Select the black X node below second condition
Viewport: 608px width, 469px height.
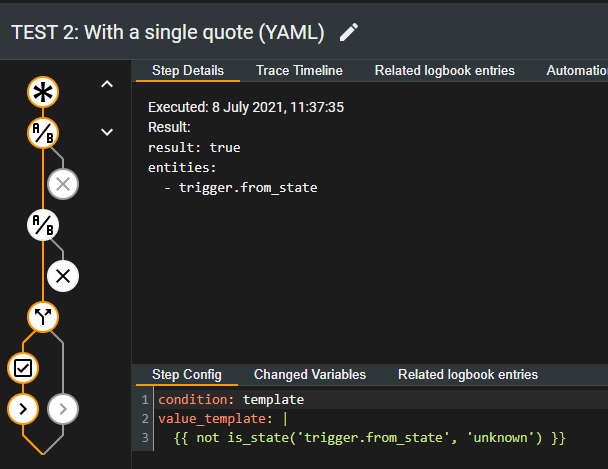click(x=63, y=276)
